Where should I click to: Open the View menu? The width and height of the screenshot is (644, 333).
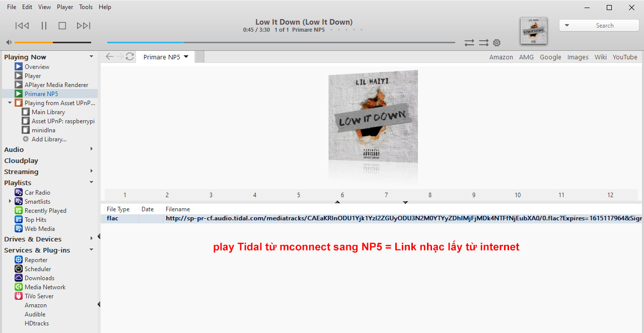point(44,7)
